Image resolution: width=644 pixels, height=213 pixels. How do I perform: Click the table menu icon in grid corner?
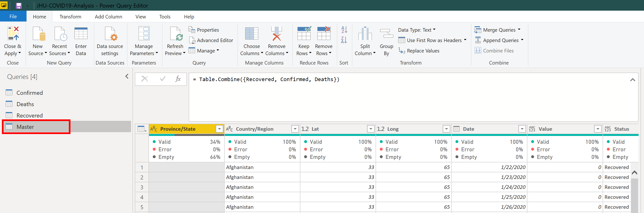click(142, 129)
